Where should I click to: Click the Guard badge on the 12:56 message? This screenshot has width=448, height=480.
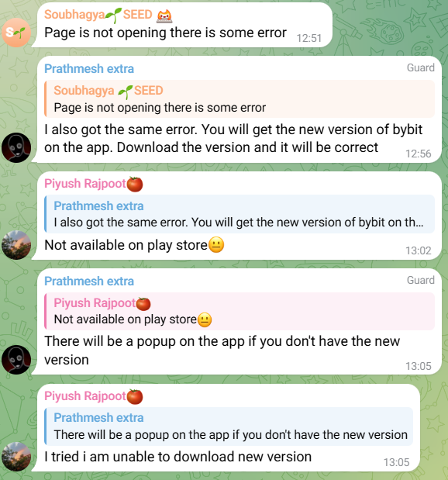click(420, 67)
